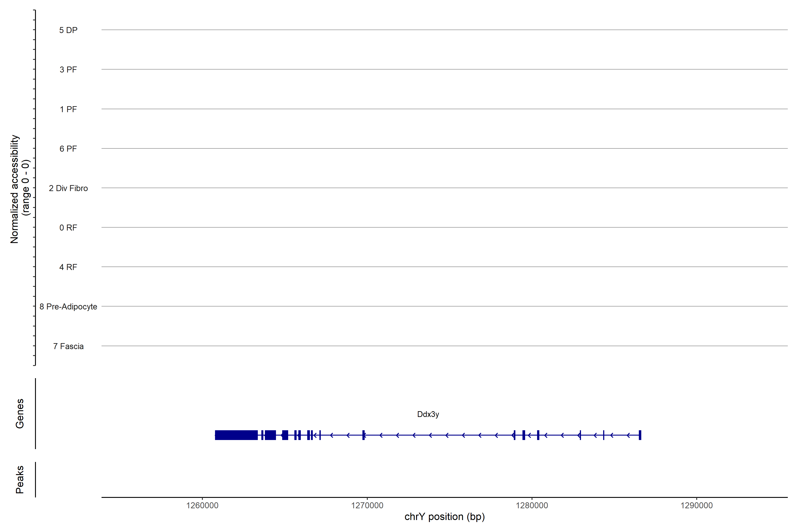Viewport: 798px width, 532px height.
Task: Click the chrY position (bp) axis title
Action: pyautogui.click(x=444, y=517)
